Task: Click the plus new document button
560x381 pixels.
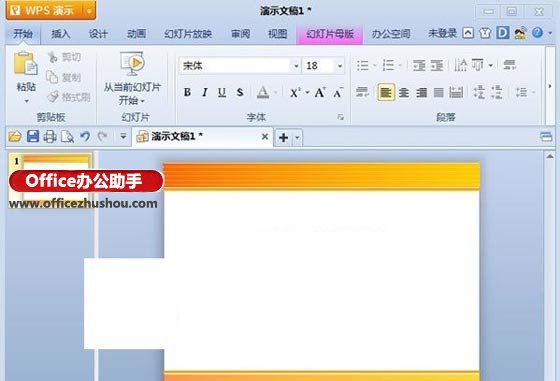Action: (x=284, y=137)
